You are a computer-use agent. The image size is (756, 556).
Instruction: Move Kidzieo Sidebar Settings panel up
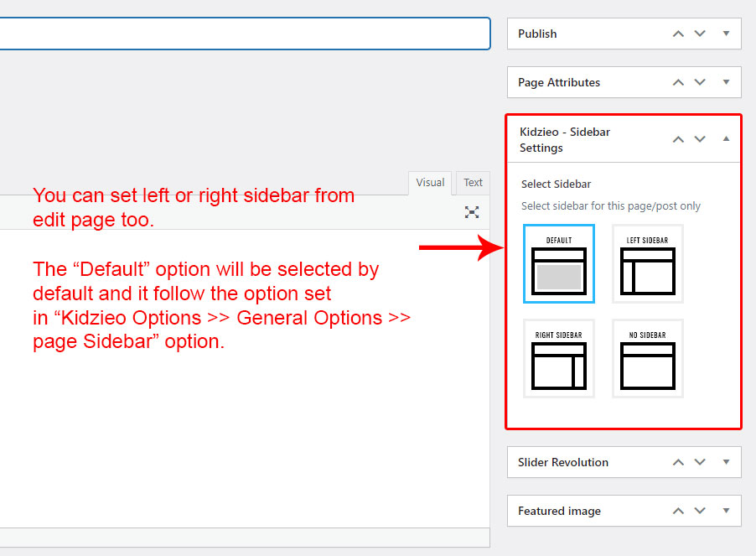(678, 139)
